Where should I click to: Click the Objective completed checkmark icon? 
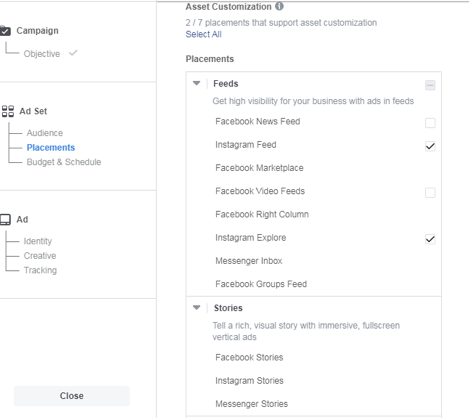[x=73, y=53]
